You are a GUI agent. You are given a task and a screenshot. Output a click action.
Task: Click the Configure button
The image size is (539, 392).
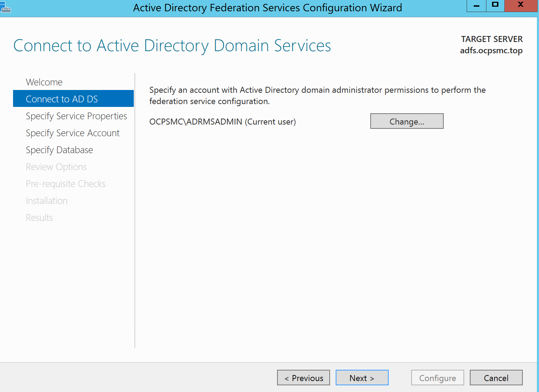pos(438,378)
